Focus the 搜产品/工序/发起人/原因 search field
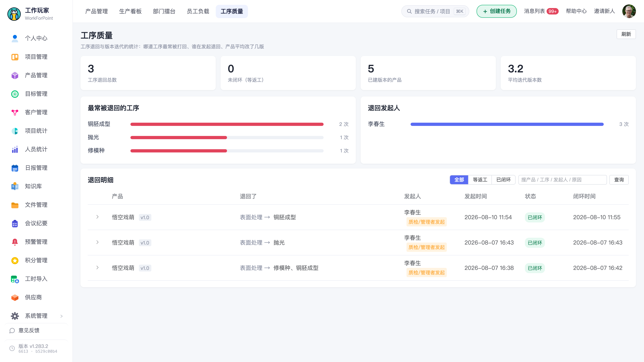 click(562, 180)
